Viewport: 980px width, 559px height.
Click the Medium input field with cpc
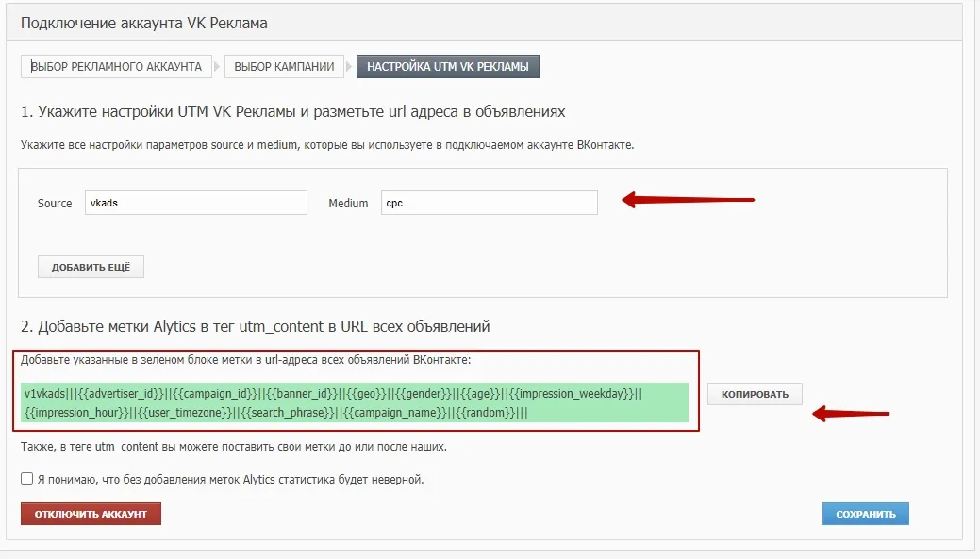click(490, 203)
